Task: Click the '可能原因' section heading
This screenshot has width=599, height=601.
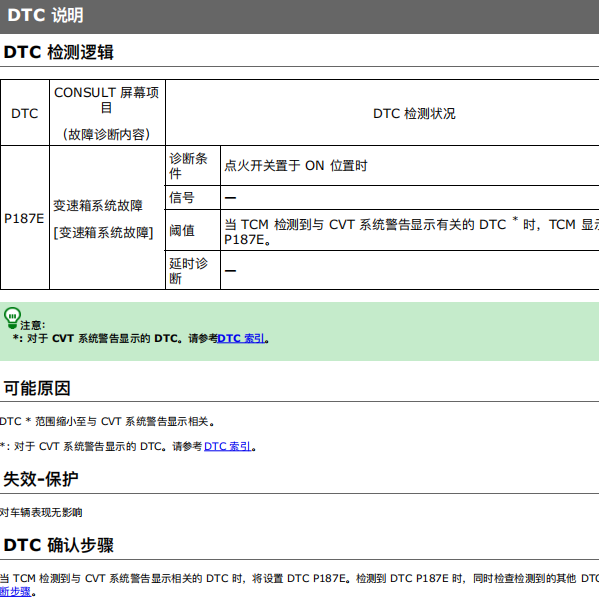Action: pos(37,388)
